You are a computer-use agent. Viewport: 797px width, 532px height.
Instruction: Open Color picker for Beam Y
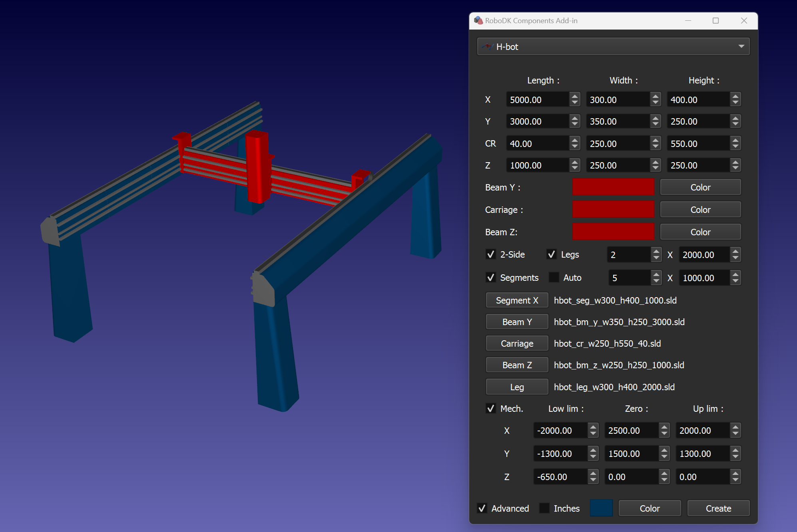pyautogui.click(x=700, y=187)
